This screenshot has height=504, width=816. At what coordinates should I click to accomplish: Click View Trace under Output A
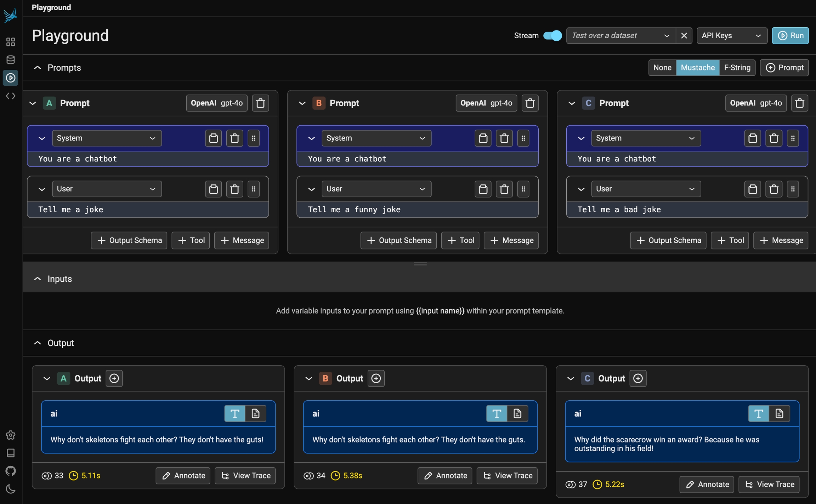[245, 476]
